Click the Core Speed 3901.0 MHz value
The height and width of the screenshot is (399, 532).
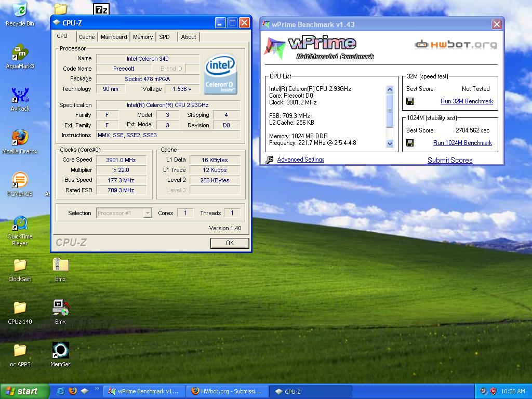point(121,160)
